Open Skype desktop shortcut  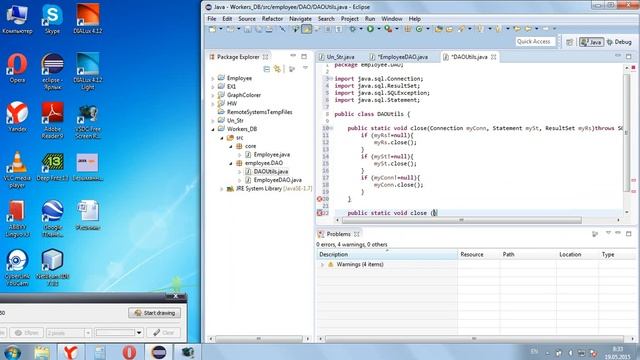point(52,19)
